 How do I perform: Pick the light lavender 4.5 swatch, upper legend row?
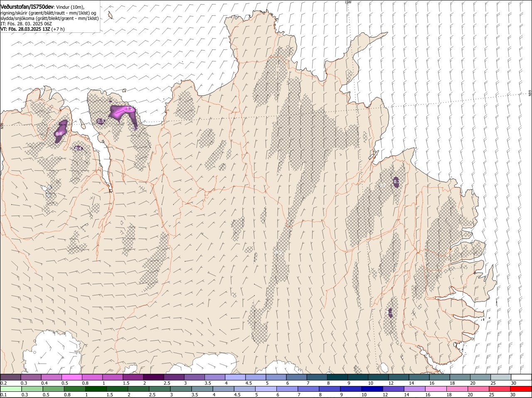coord(256,377)
